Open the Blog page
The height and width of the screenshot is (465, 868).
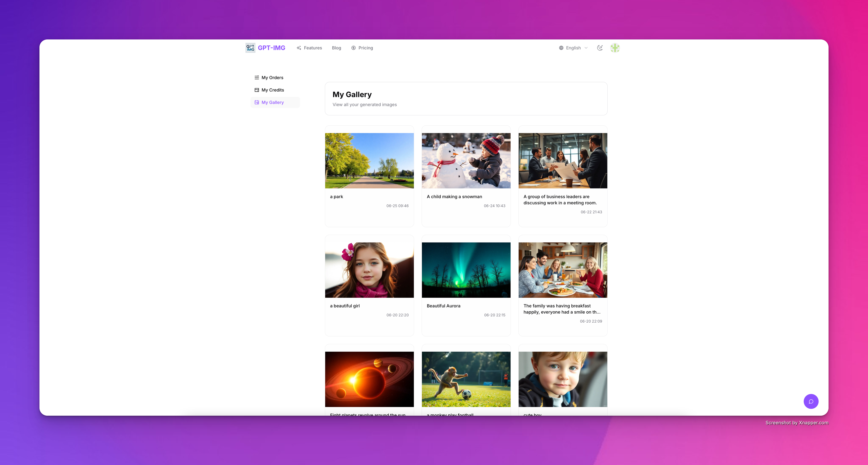[x=336, y=48]
